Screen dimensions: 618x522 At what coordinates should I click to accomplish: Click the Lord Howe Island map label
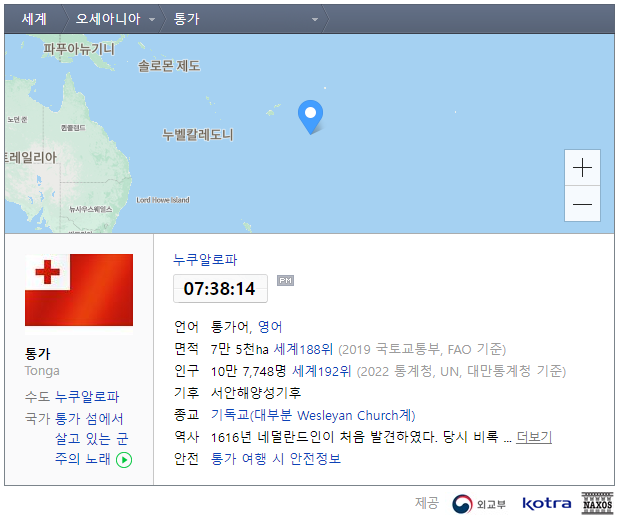[x=163, y=200]
